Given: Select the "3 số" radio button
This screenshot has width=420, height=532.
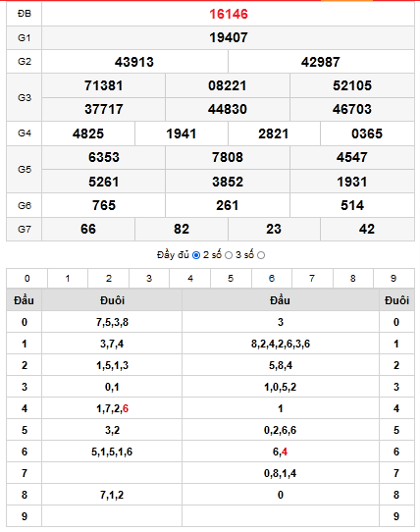Looking at the screenshot, I should pos(261,255).
